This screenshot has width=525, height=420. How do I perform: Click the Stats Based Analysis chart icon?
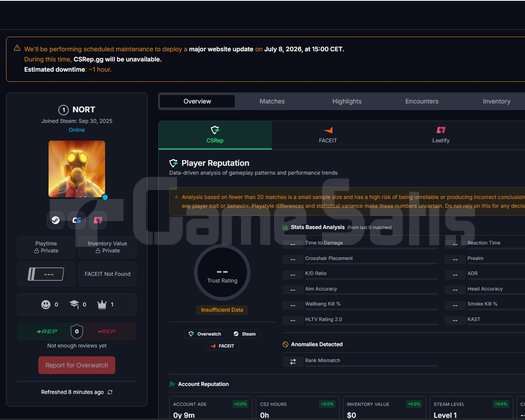point(285,227)
